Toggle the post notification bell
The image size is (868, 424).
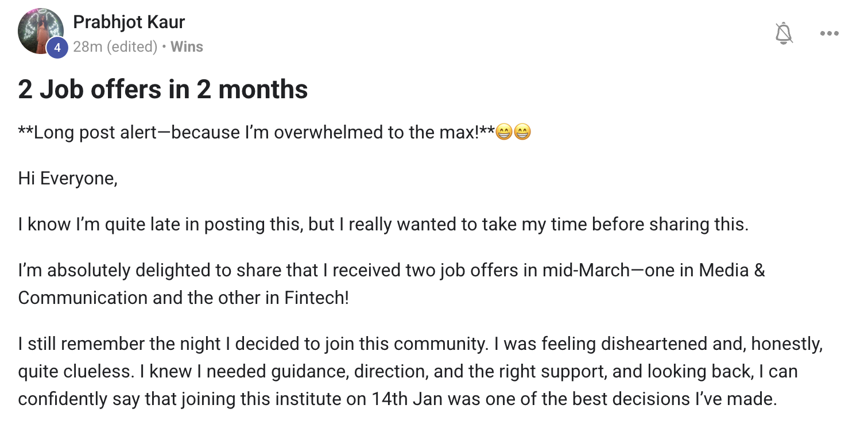784,34
